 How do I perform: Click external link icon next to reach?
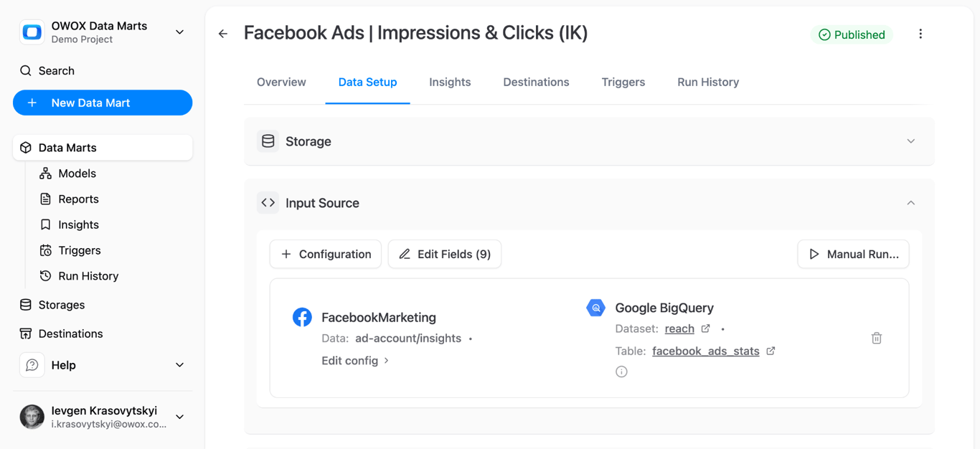706,329
